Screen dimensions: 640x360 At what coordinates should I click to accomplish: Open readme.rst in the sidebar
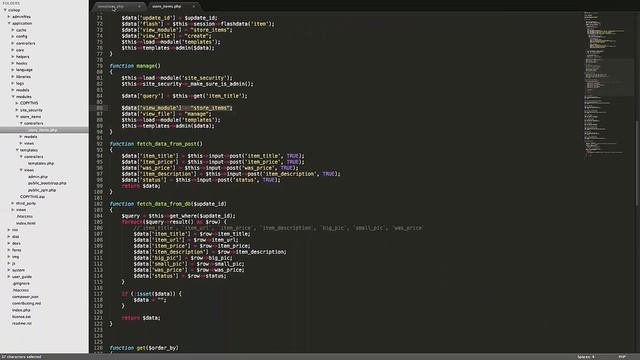pyautogui.click(x=22, y=323)
